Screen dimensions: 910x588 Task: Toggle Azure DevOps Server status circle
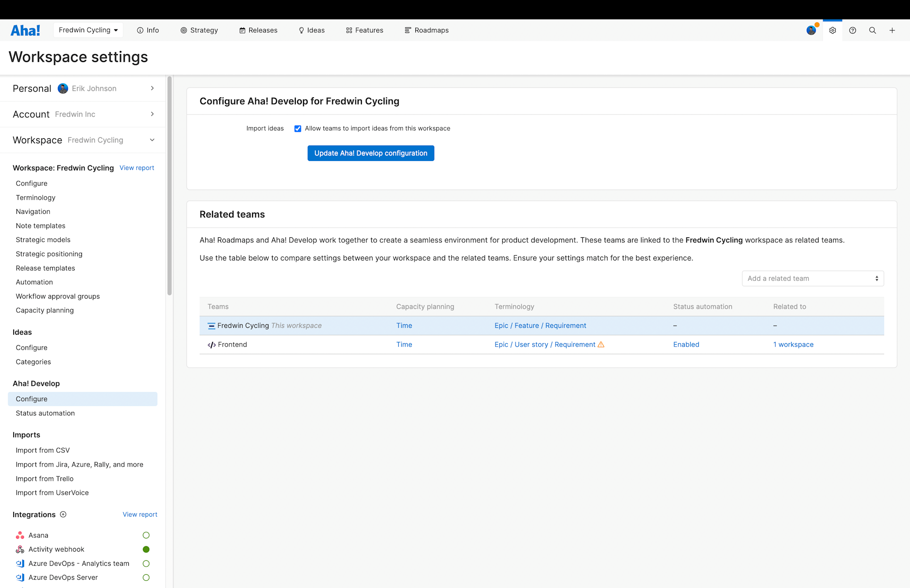pos(146,578)
